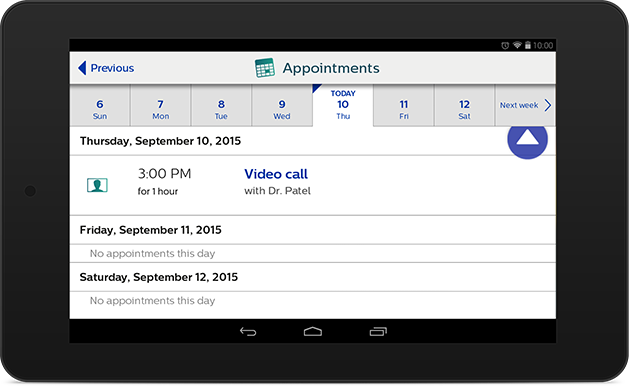Tap the blue back arrow icon

[82, 68]
